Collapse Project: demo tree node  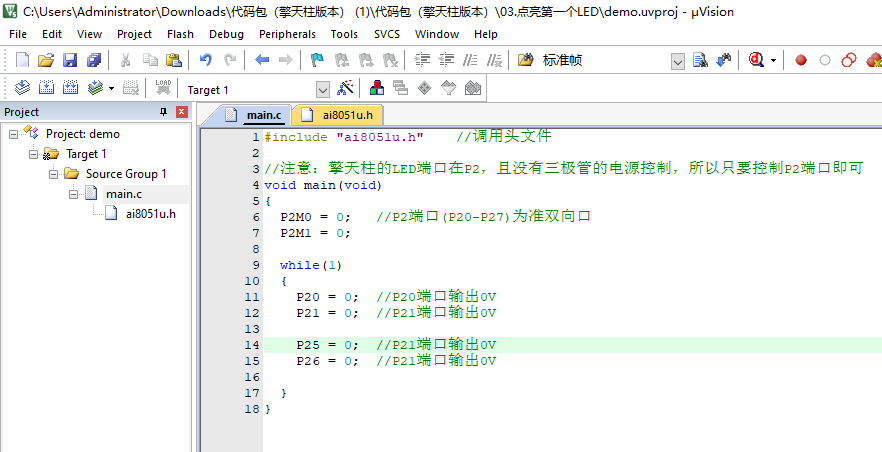coord(14,134)
